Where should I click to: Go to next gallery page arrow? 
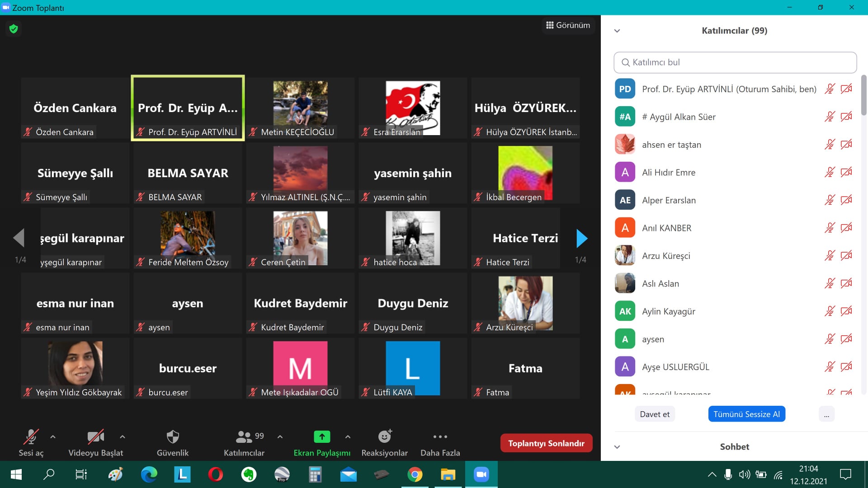pyautogui.click(x=582, y=238)
